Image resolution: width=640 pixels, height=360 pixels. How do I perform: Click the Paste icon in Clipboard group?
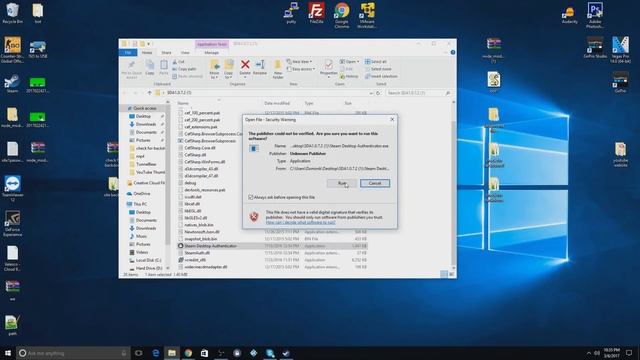coord(164,67)
